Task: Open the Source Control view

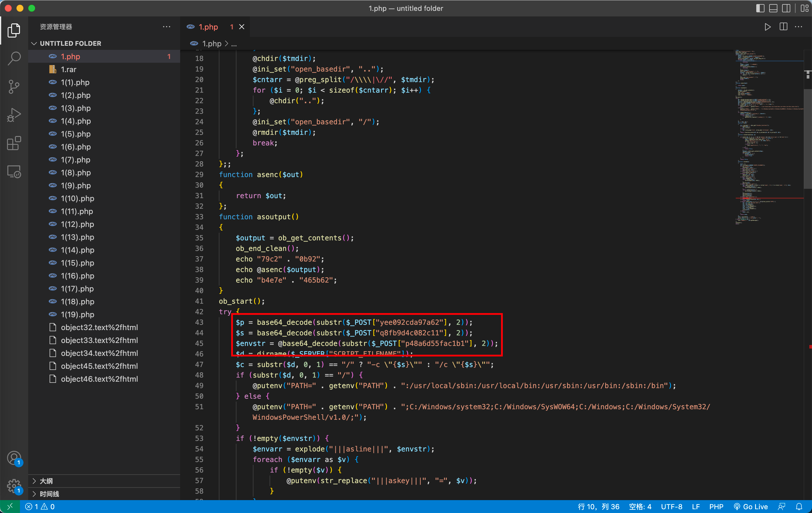Action: [x=14, y=86]
